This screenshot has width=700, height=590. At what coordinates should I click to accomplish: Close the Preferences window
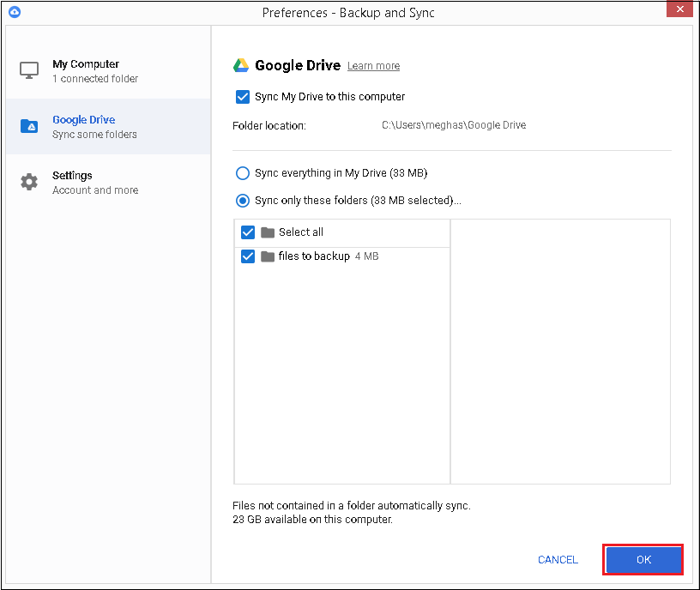tap(679, 9)
